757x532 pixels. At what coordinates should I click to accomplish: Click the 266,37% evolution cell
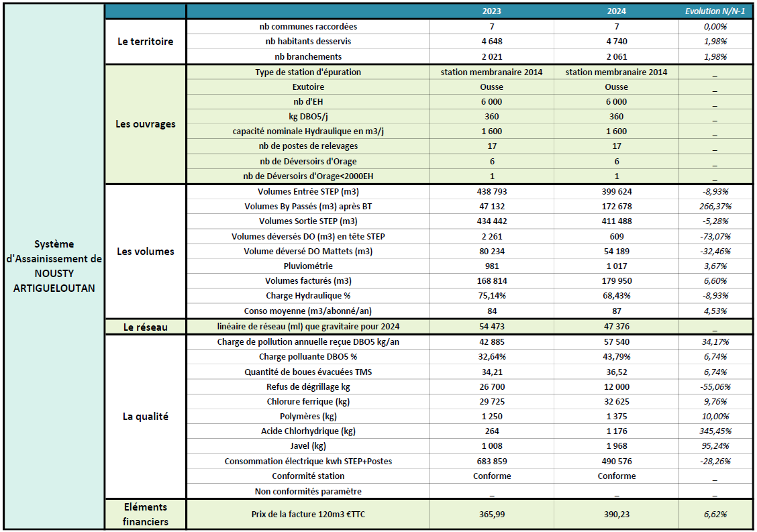715,207
